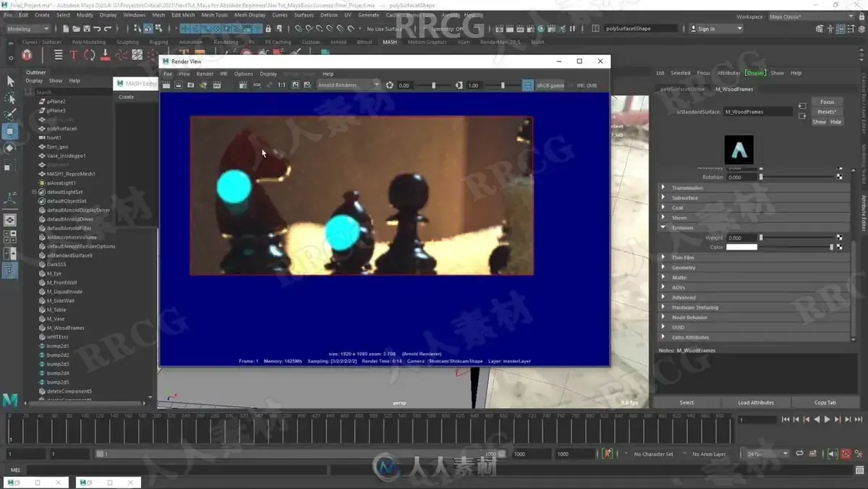
Task: Expand the Hardware Texturing section
Action: pyautogui.click(x=754, y=307)
